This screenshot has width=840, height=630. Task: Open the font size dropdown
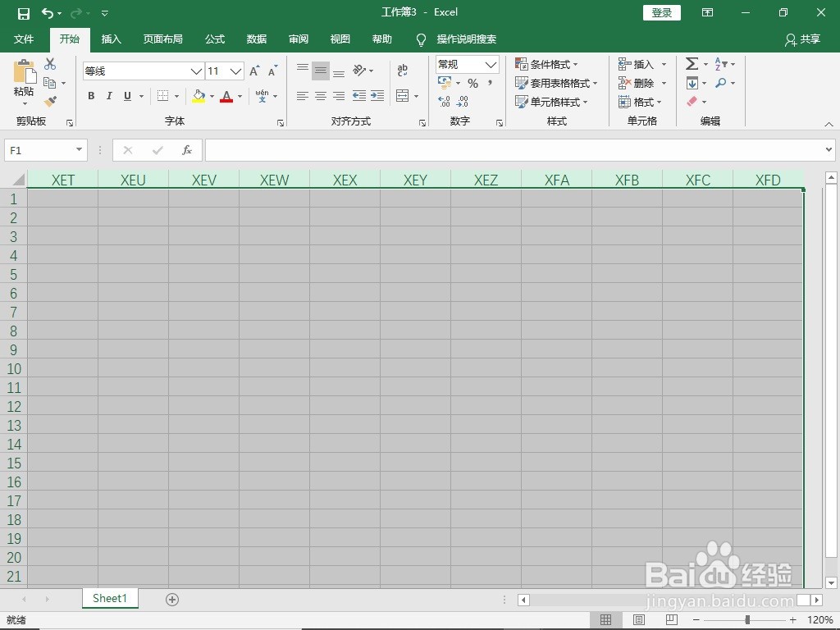click(236, 71)
